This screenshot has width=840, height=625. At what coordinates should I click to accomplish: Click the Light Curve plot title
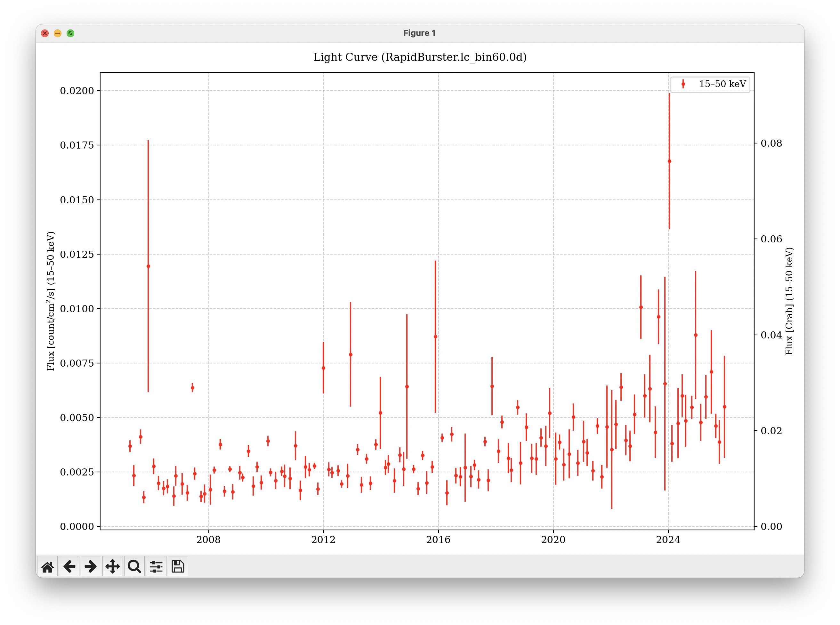pyautogui.click(x=420, y=57)
